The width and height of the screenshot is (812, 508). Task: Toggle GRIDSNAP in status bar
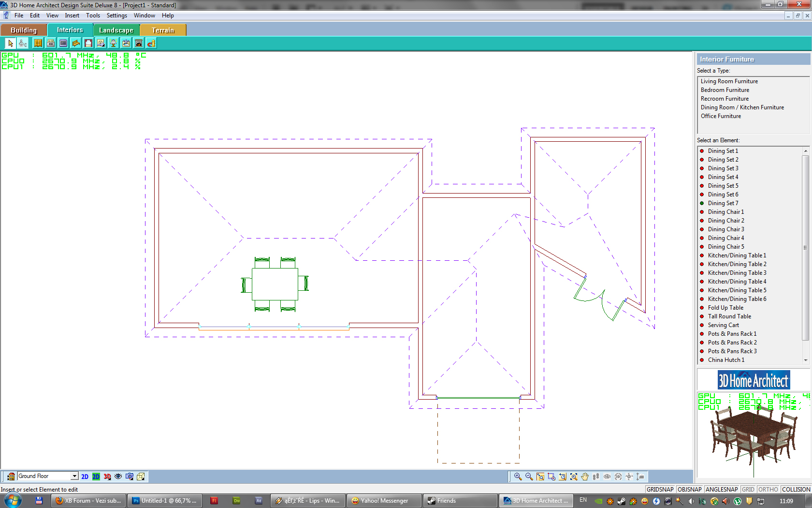[x=660, y=489]
